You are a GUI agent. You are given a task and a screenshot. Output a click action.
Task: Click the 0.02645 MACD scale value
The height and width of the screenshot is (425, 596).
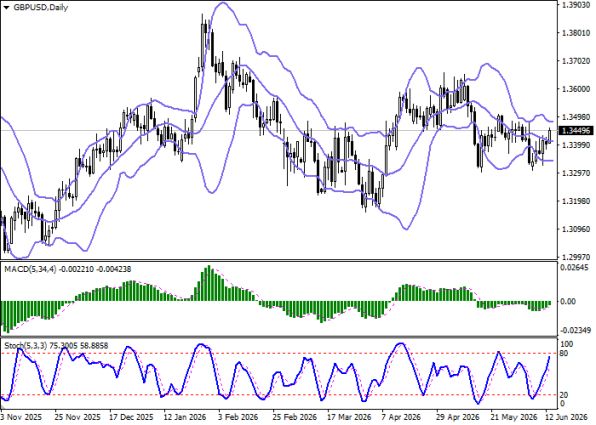pos(575,268)
